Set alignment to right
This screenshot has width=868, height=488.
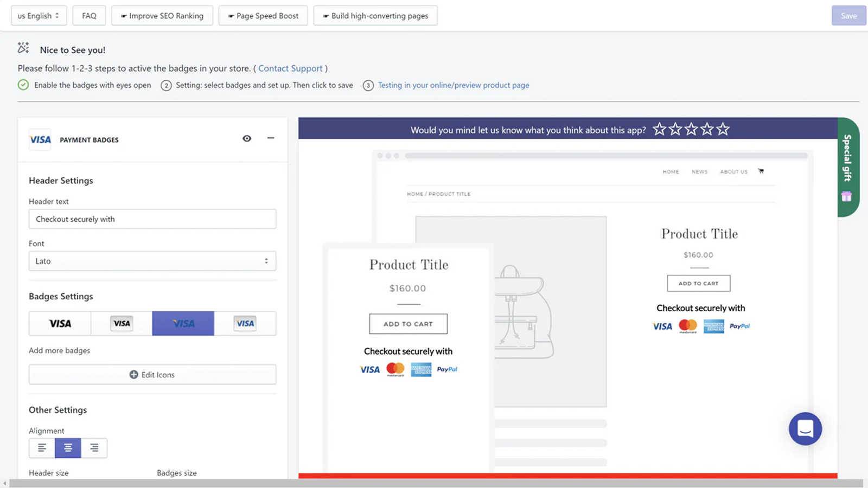[x=94, y=448]
